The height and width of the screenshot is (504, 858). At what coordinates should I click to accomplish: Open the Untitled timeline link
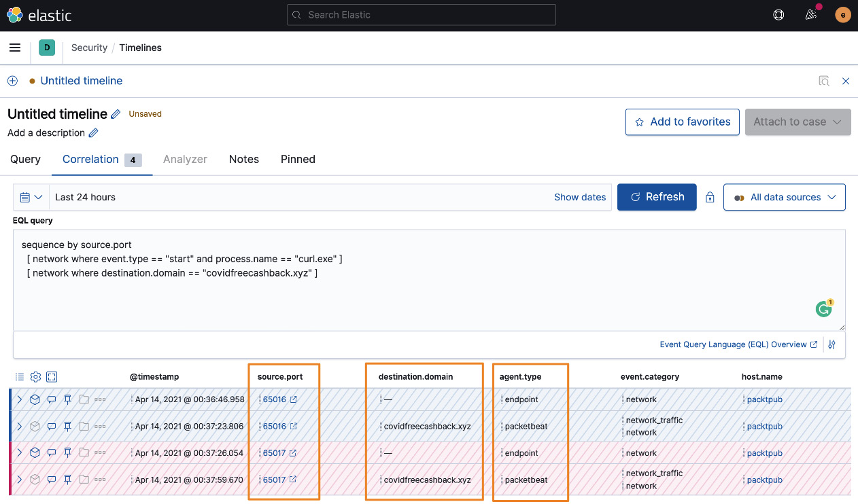tap(82, 81)
